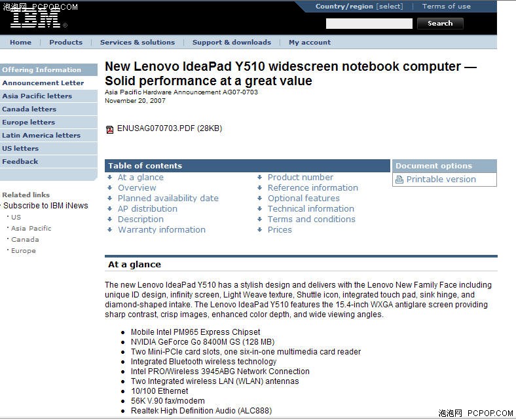Image resolution: width=516 pixels, height=420 pixels.
Task: Click the printer icon for Printable version
Action: point(399,180)
